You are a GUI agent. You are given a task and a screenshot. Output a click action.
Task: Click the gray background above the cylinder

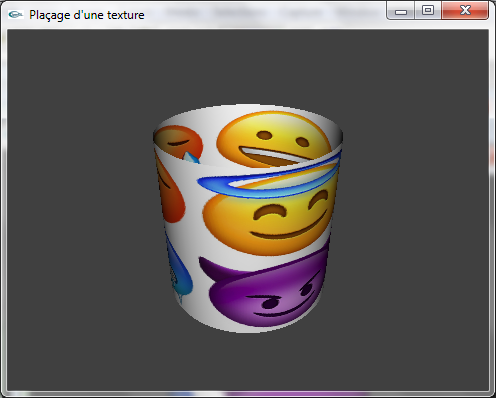[x=248, y=67]
